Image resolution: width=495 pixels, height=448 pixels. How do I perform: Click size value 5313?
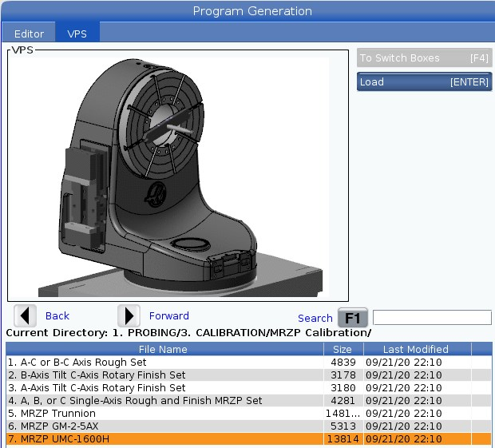(x=343, y=426)
